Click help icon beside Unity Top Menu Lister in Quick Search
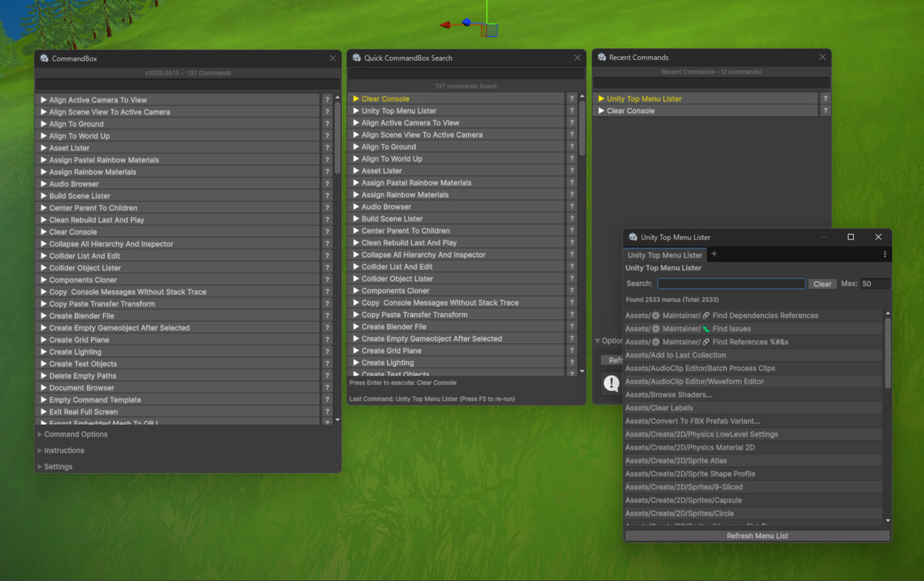The image size is (924, 581). click(x=571, y=111)
